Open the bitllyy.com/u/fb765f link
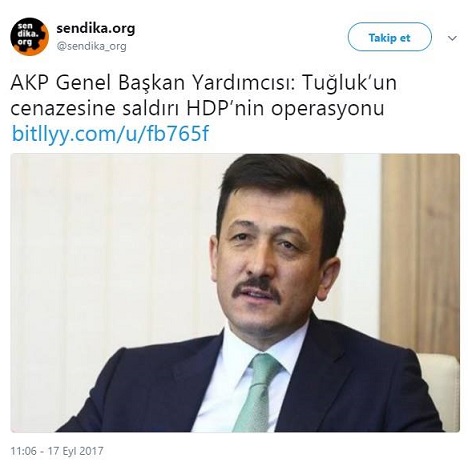Viewport: 468px width, 466px height. (x=110, y=134)
